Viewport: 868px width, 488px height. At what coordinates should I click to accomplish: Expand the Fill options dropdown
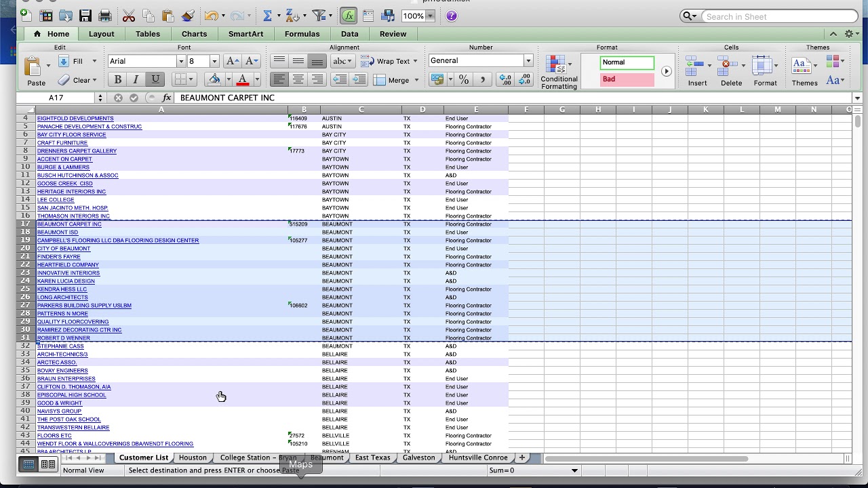pos(94,61)
